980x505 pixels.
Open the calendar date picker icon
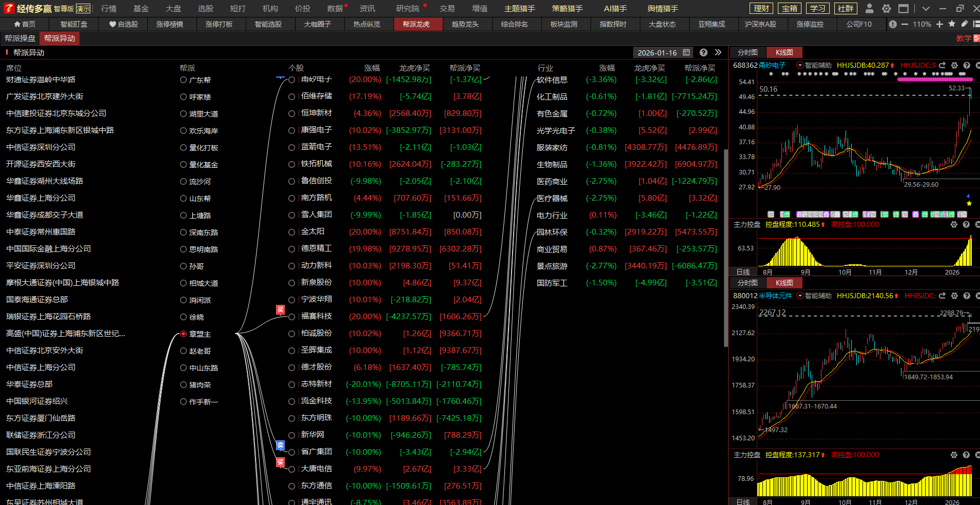687,52
